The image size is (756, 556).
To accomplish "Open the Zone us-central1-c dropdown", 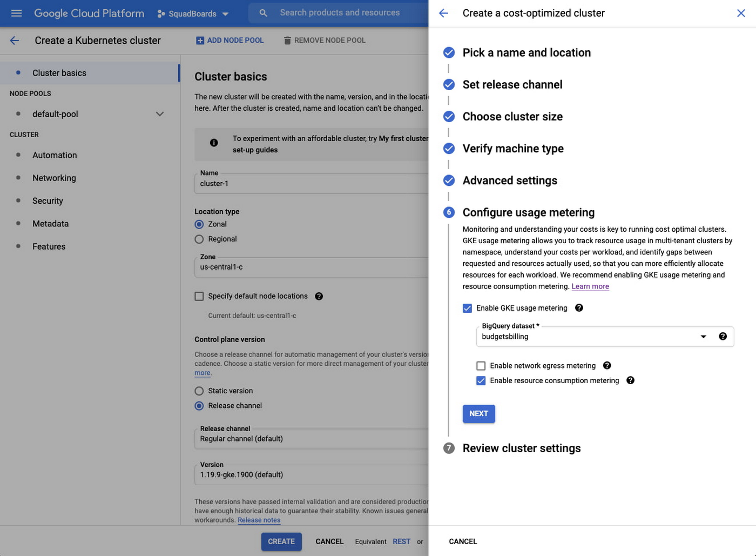I will [x=312, y=267].
